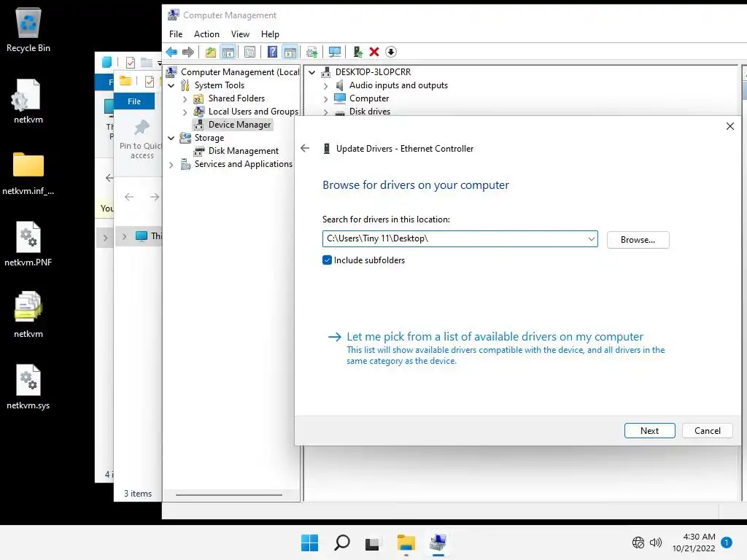Collapse the DESKTOP-3LOPCRR device tree
The height and width of the screenshot is (560, 747).
point(311,72)
